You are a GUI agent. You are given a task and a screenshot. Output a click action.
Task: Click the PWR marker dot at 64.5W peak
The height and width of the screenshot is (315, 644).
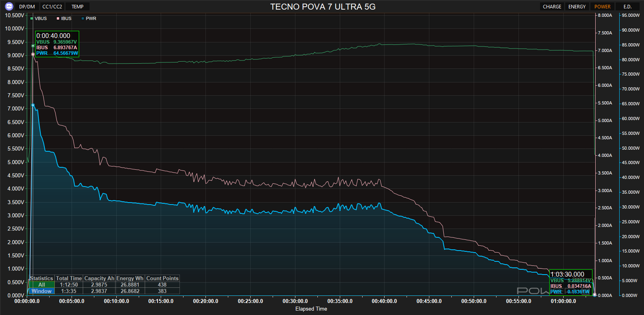coord(33,105)
